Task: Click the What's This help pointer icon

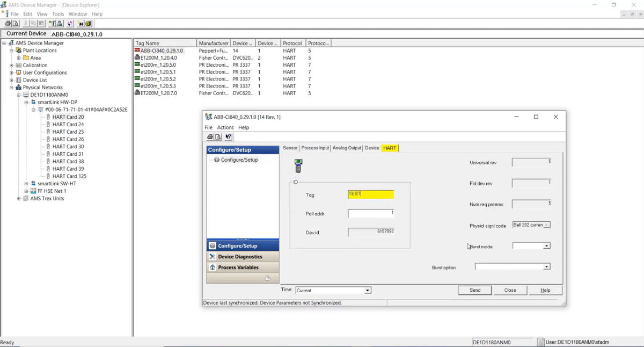Action: click(229, 137)
